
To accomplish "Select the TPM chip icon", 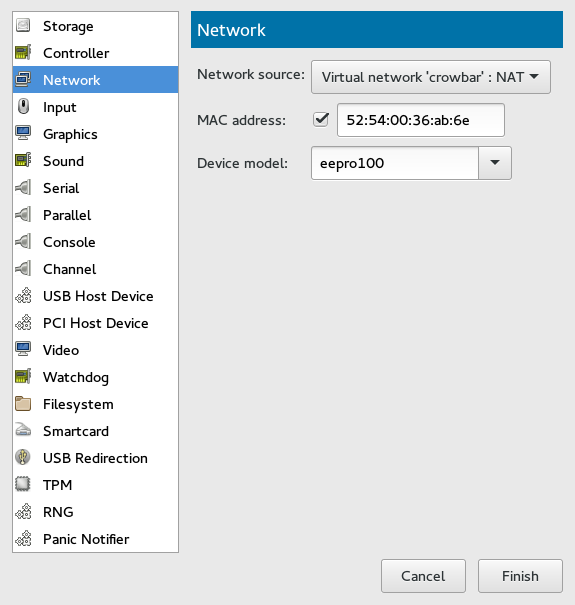I will [x=23, y=485].
